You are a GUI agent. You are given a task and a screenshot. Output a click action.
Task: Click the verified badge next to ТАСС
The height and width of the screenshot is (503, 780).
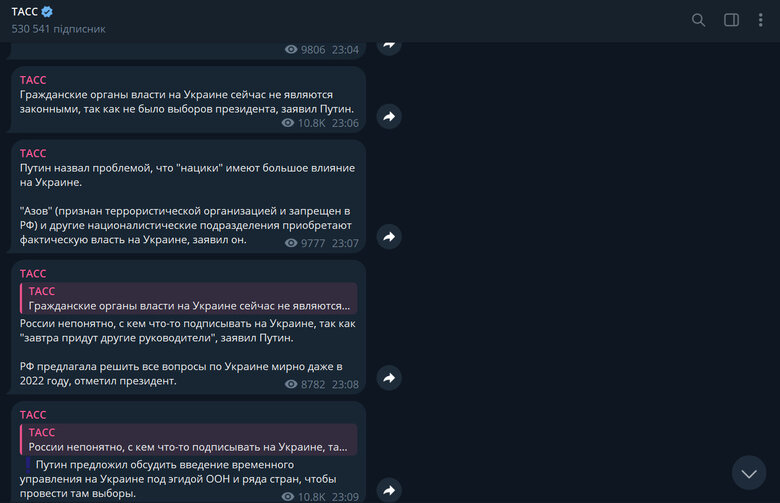[47, 11]
